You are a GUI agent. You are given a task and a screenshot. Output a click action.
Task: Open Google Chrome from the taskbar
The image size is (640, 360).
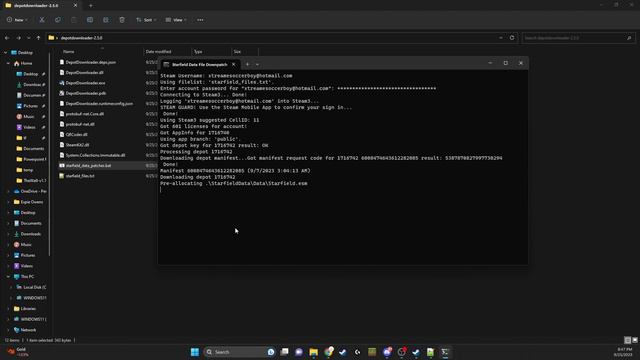pyautogui.click(x=329, y=352)
